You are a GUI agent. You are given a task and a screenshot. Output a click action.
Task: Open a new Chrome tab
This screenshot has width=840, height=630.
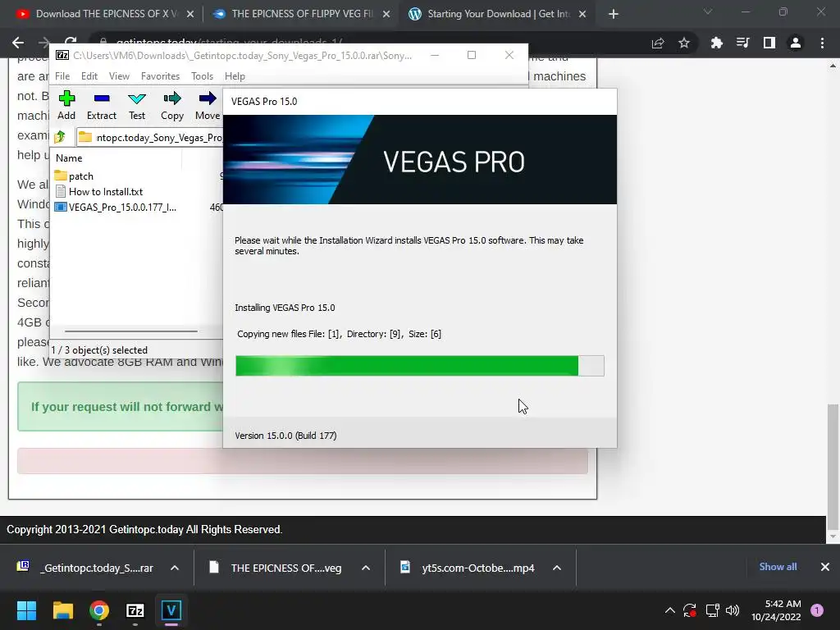614,14
